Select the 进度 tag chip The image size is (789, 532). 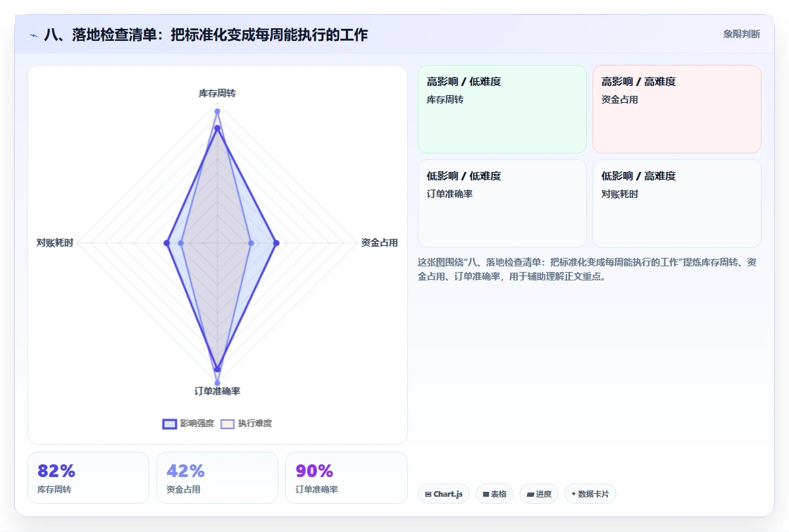[x=539, y=494]
